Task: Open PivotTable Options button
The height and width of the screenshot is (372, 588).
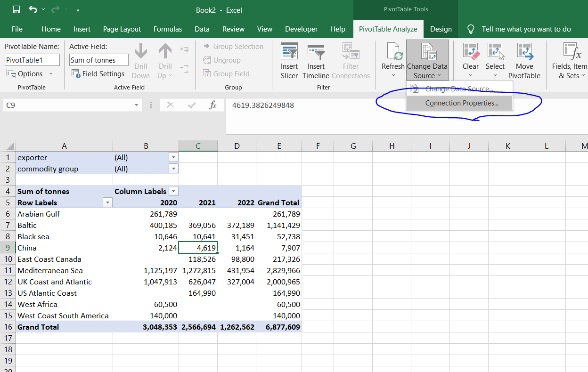Action: pyautogui.click(x=29, y=74)
